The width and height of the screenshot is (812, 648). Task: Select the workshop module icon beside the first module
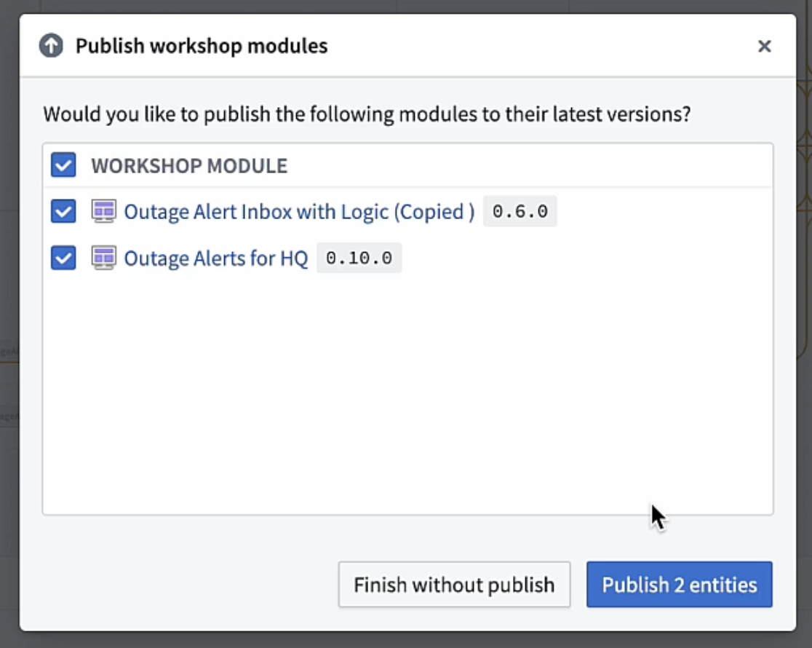click(x=104, y=211)
